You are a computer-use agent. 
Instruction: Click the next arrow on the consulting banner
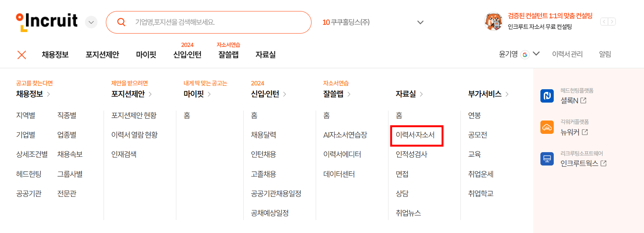point(612,21)
